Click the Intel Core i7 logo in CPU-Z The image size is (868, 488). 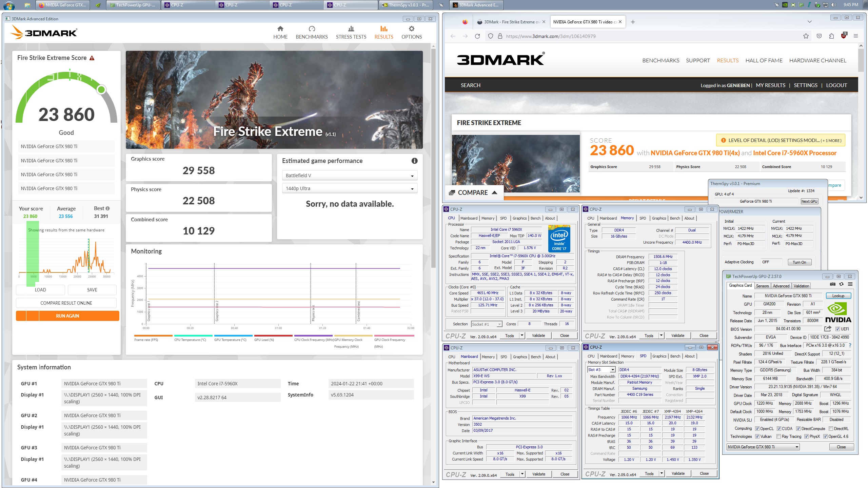pos(559,239)
